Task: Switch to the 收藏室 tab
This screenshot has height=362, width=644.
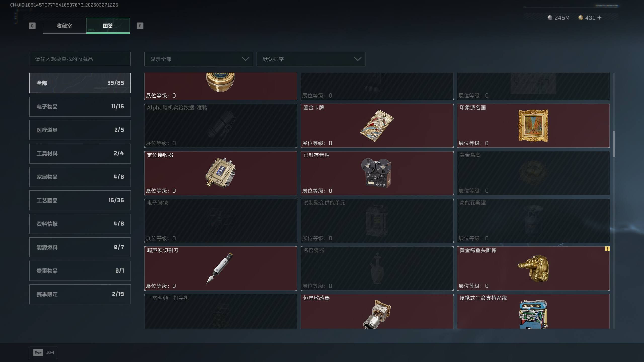Action: [64, 26]
